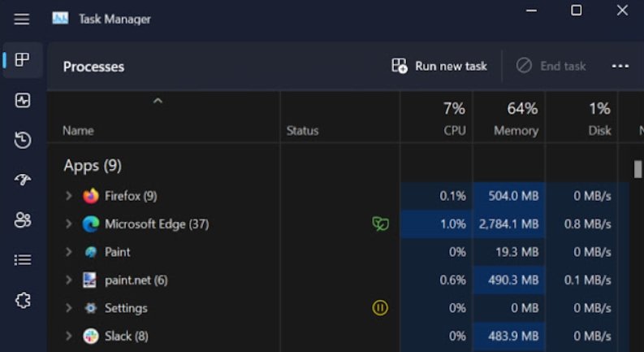Open the App history sidebar icon
This screenshot has height=352, width=644.
pos(23,141)
